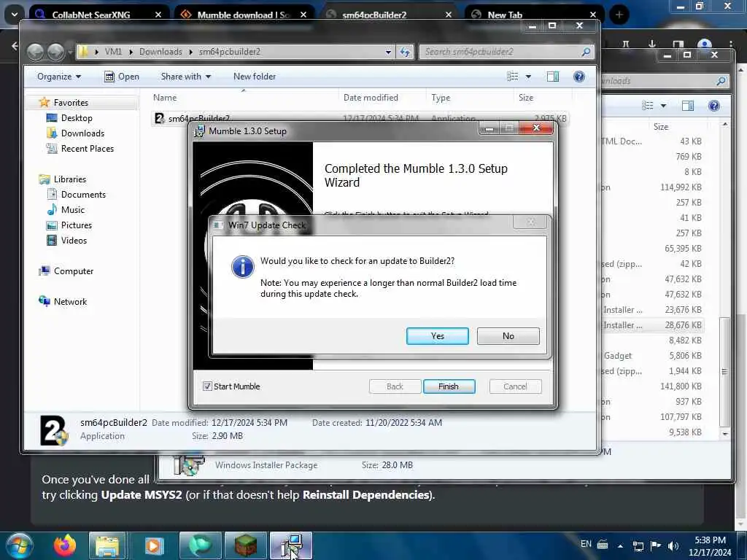Toggle the preview pane icon in sm64pcbuilder2 window
Viewport: 747px width, 560px height.
tap(553, 76)
